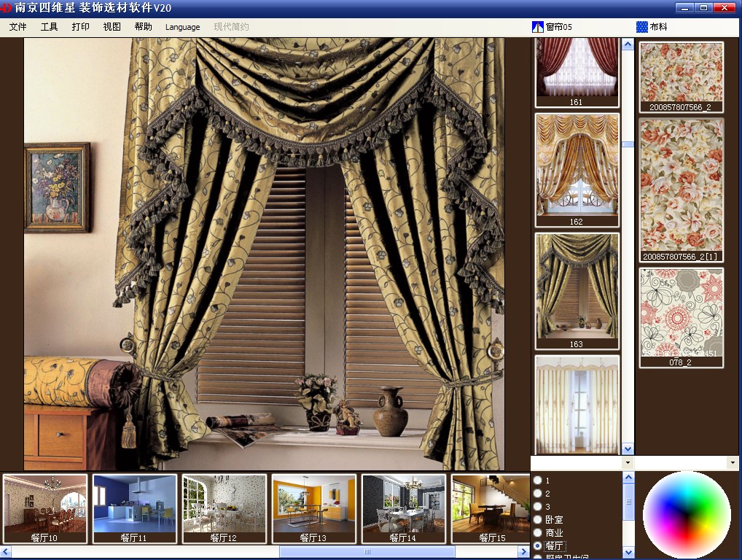742x560 pixels.
Task: Expand the dropdown below the curtain list
Action: click(x=628, y=462)
